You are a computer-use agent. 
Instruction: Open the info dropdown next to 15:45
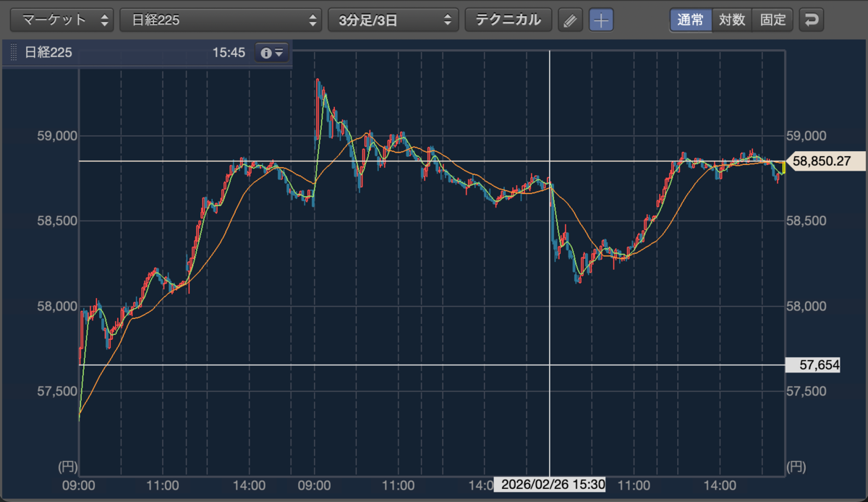(272, 53)
